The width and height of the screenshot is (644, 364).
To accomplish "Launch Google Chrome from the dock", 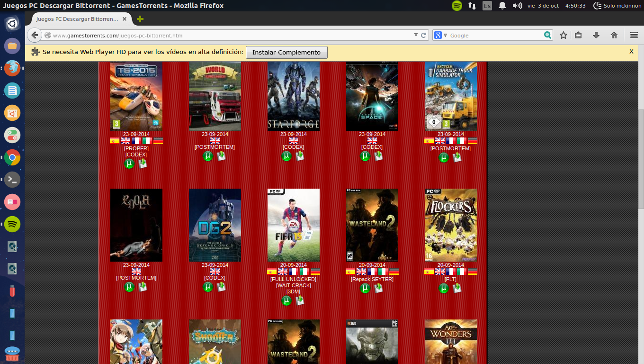I will pyautogui.click(x=12, y=157).
